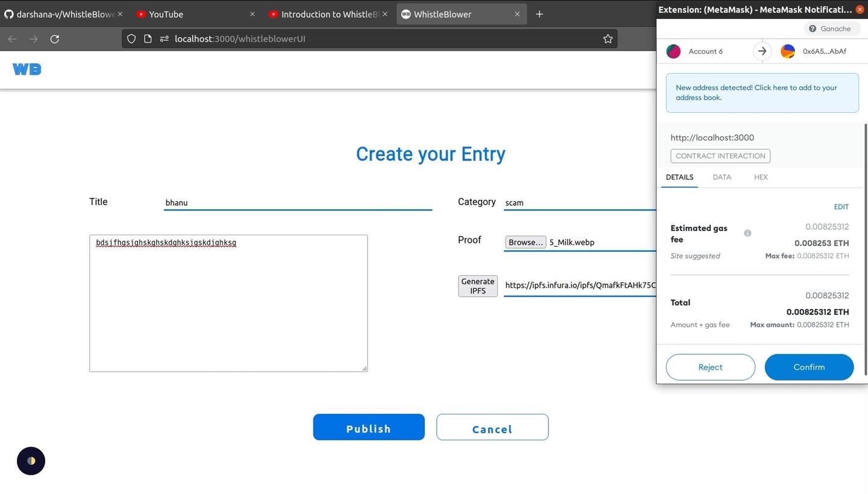The height and width of the screenshot is (494, 868).
Task: Reject the MetaMask transaction
Action: [x=710, y=367]
